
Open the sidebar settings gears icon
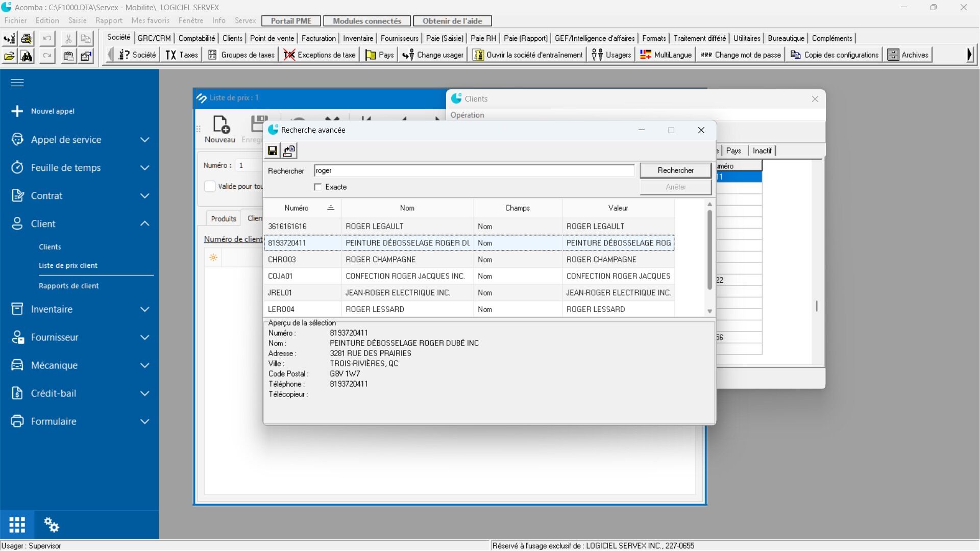point(51,524)
